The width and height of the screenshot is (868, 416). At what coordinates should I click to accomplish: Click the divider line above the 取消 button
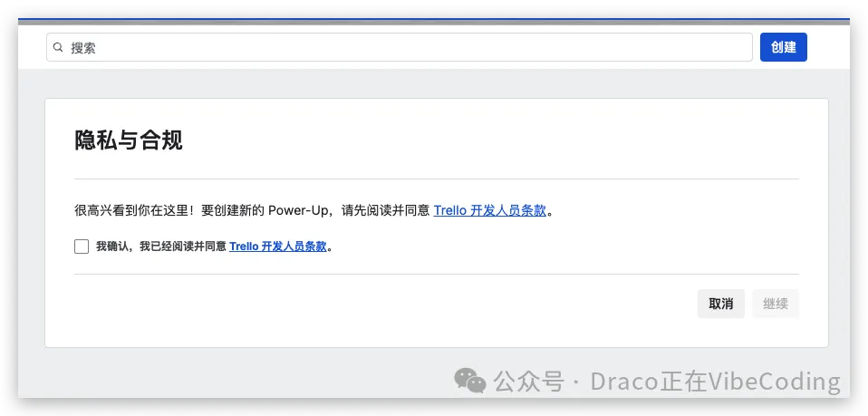tap(437, 275)
